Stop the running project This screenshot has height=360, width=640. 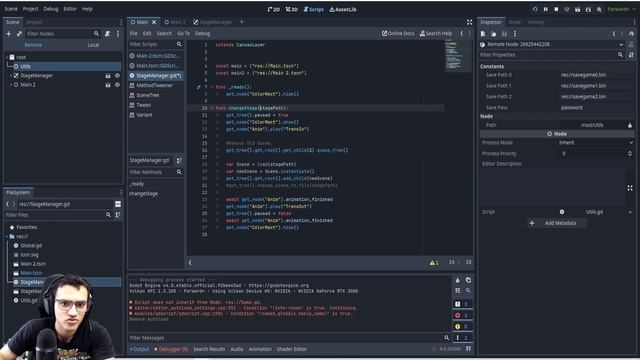[556, 9]
